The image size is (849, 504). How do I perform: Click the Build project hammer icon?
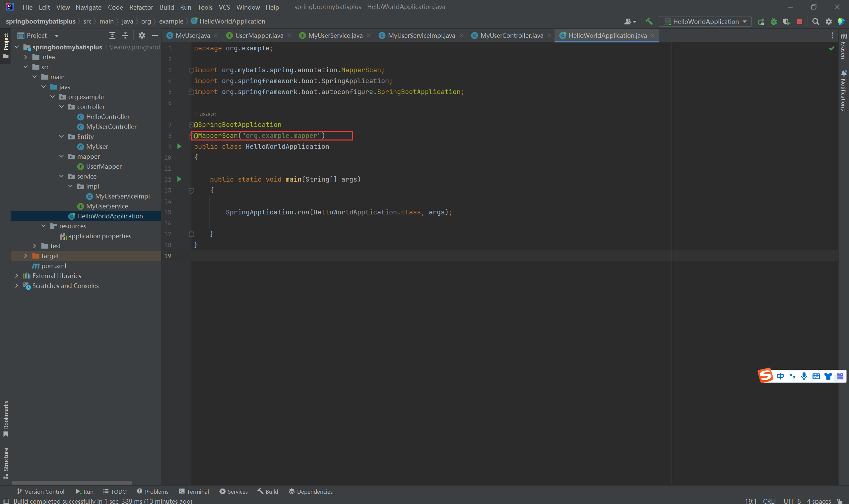coord(649,22)
